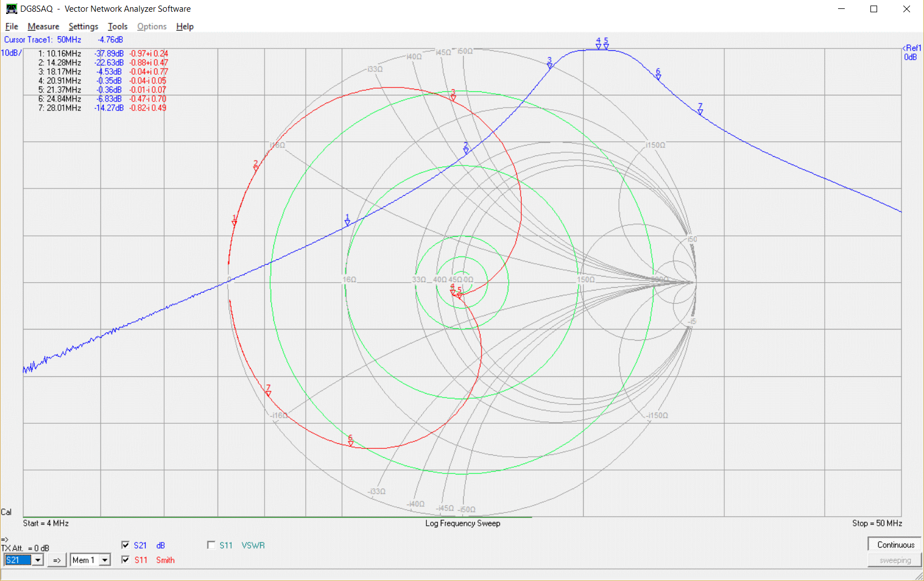Screen dimensions: 924x581
Task: Select marker row 1: 10.16MHz
Action: (103, 54)
